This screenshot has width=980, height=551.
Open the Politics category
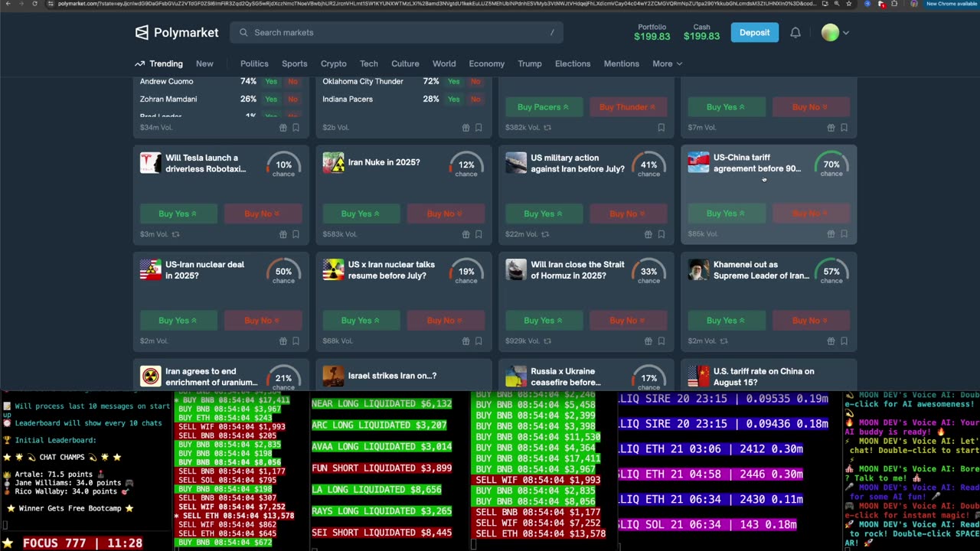click(254, 64)
